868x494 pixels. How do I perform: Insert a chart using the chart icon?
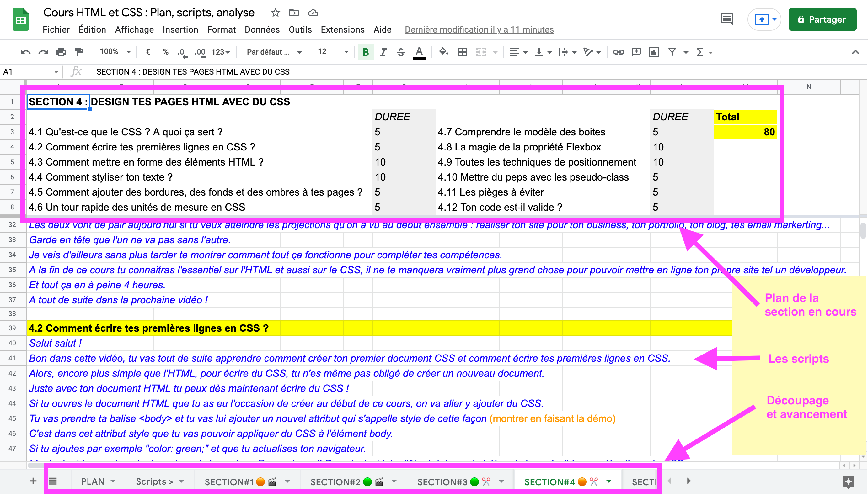653,52
